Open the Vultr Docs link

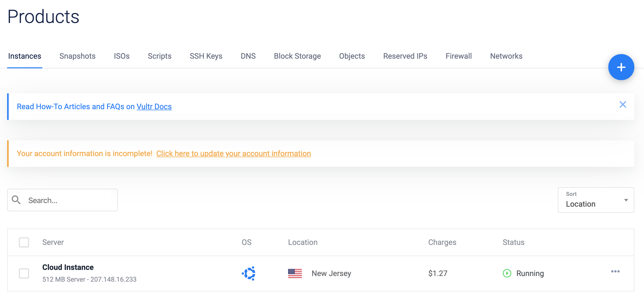(154, 106)
